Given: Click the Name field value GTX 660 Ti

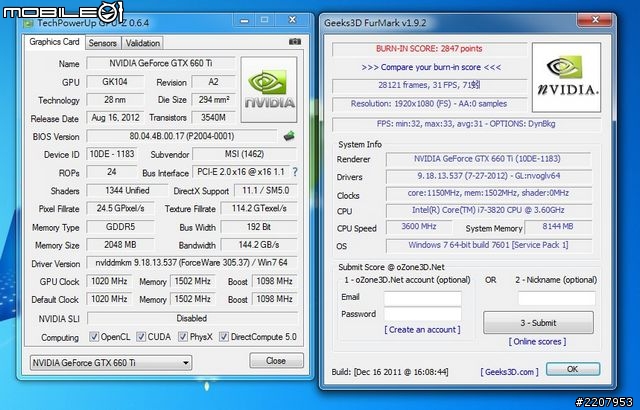Looking at the screenshot, I should point(161,63).
